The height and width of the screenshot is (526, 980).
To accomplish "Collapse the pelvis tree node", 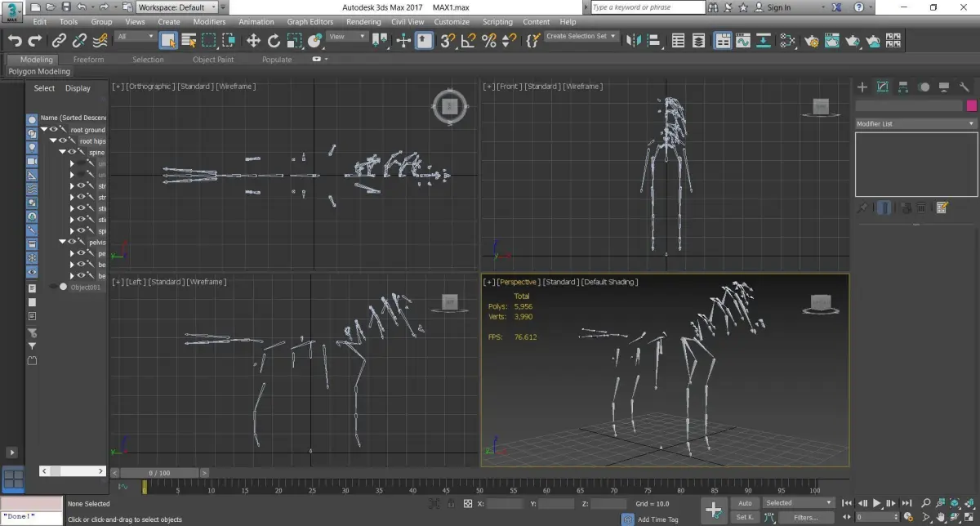I will click(63, 243).
